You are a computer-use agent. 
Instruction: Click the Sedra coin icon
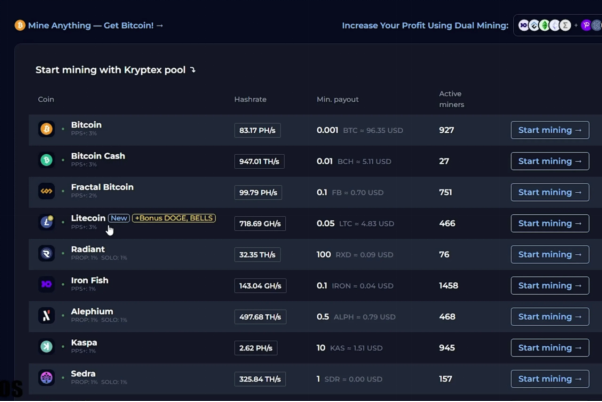pos(46,378)
